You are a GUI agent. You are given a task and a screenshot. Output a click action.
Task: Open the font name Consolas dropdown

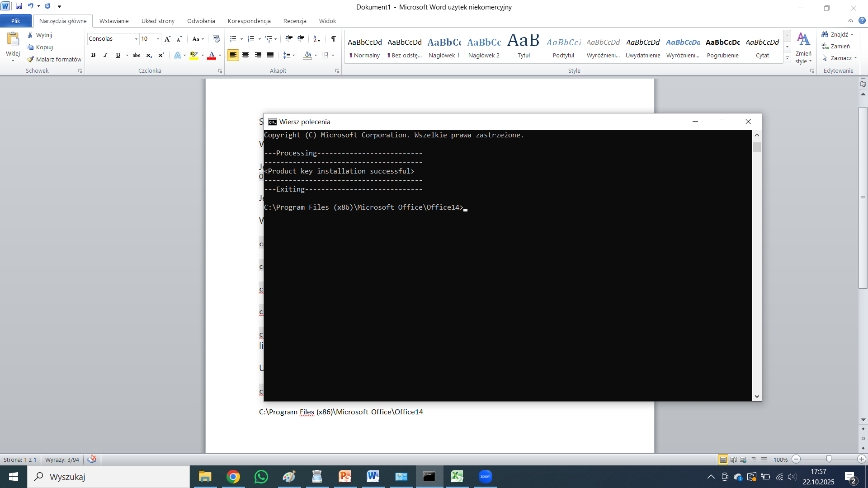136,39
